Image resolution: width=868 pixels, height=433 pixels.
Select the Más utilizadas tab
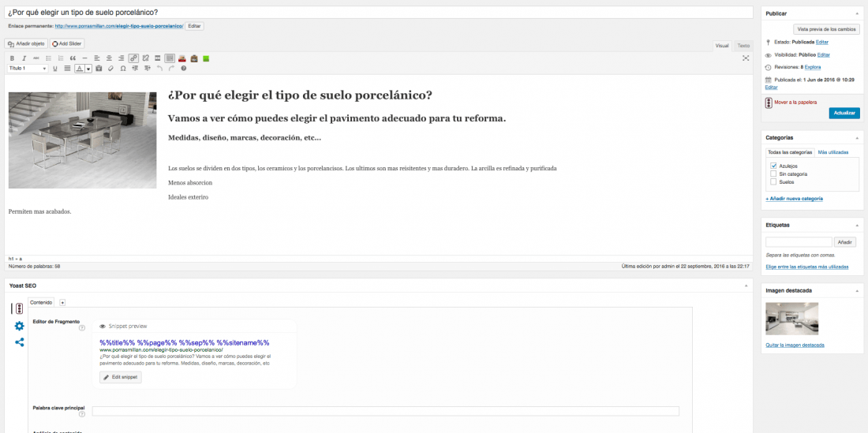pos(833,152)
